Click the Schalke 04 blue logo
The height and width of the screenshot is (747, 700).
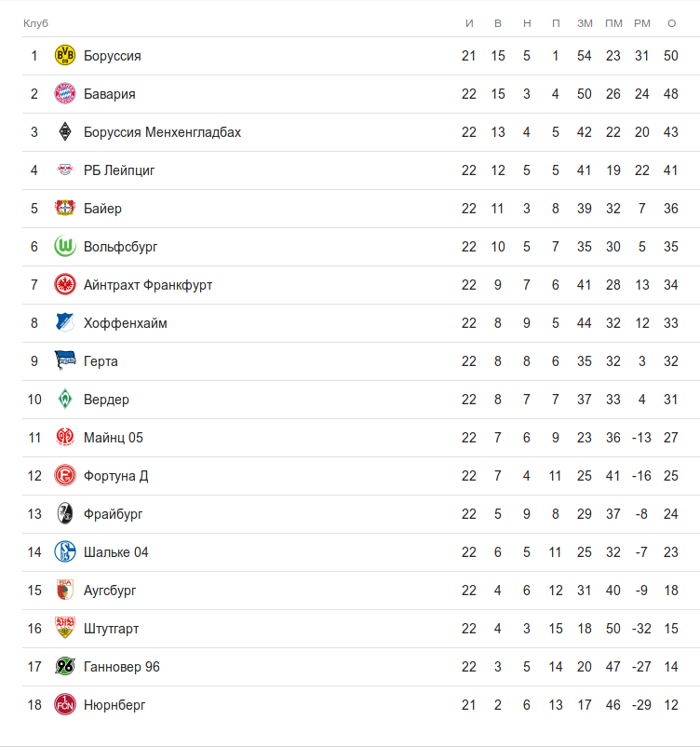[65, 552]
